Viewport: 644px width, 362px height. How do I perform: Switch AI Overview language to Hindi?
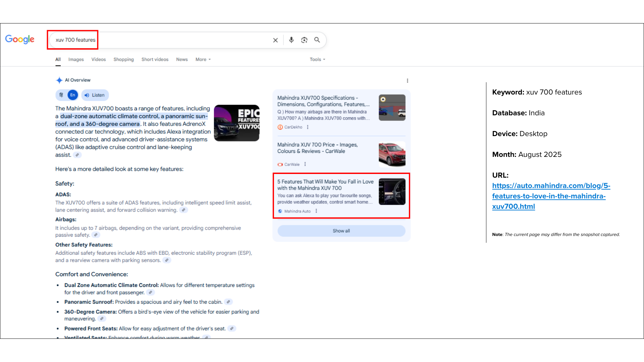(x=61, y=95)
